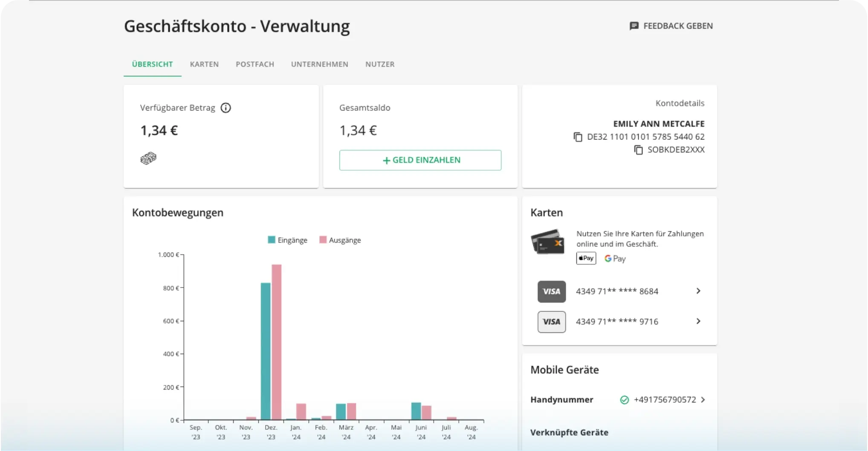Open the POSTFACH tab
Viewport: 868px width, 451px height.
(255, 64)
